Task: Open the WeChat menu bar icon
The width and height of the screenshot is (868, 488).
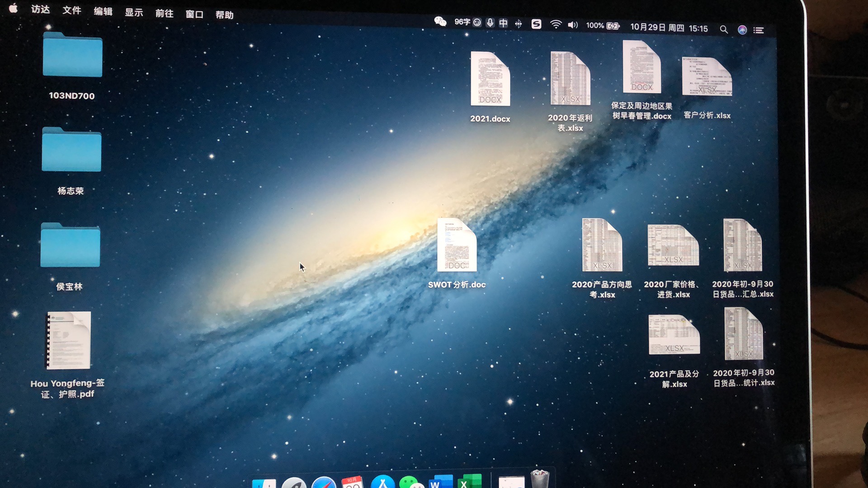Action: click(x=440, y=21)
